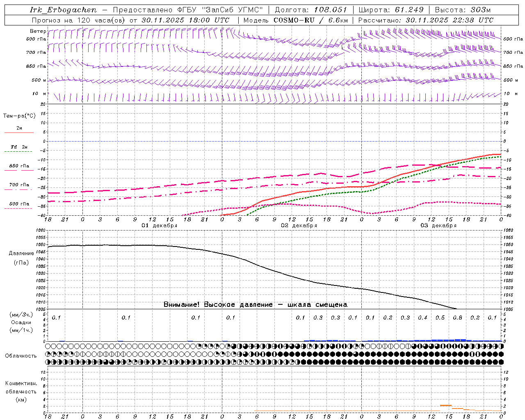Viewport: 525px width, 420px height.
Task: Click the warning Внимание! Высокое давление — шкала смещена
Action: pos(256,304)
